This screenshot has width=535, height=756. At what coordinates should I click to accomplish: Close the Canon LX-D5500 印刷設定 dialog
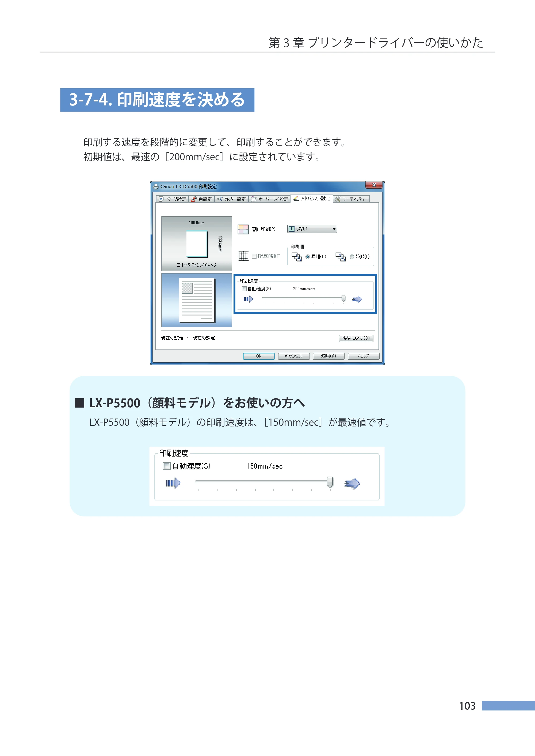pos(374,185)
